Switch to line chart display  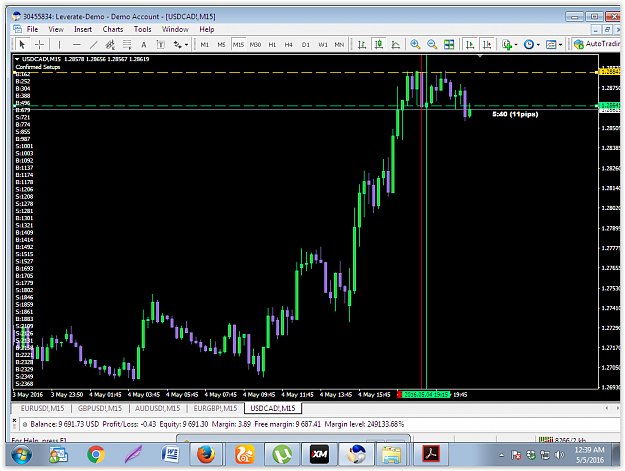395,44
